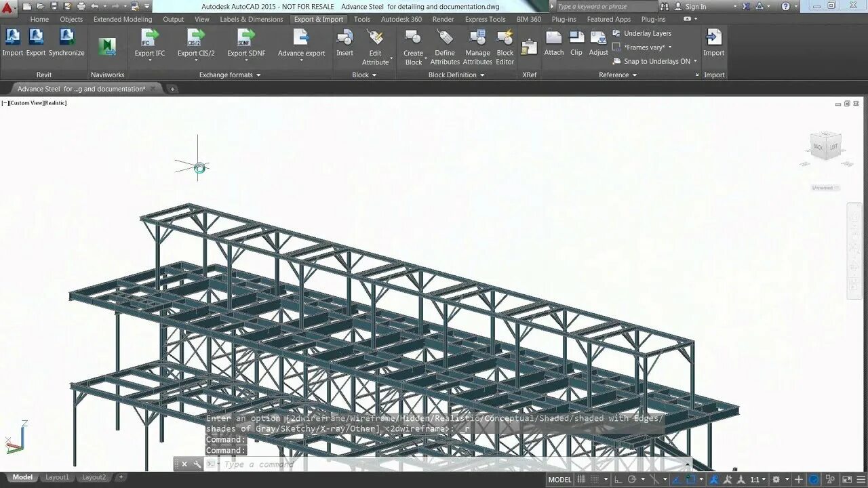Image resolution: width=868 pixels, height=488 pixels.
Task: Toggle Snap to Underlays ON
Action: coord(651,61)
